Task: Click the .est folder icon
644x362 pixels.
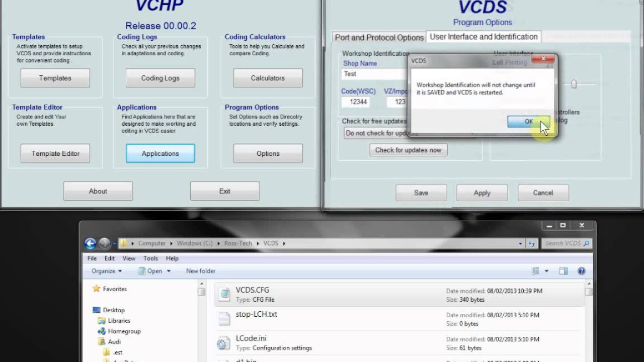Action: pyautogui.click(x=106, y=352)
